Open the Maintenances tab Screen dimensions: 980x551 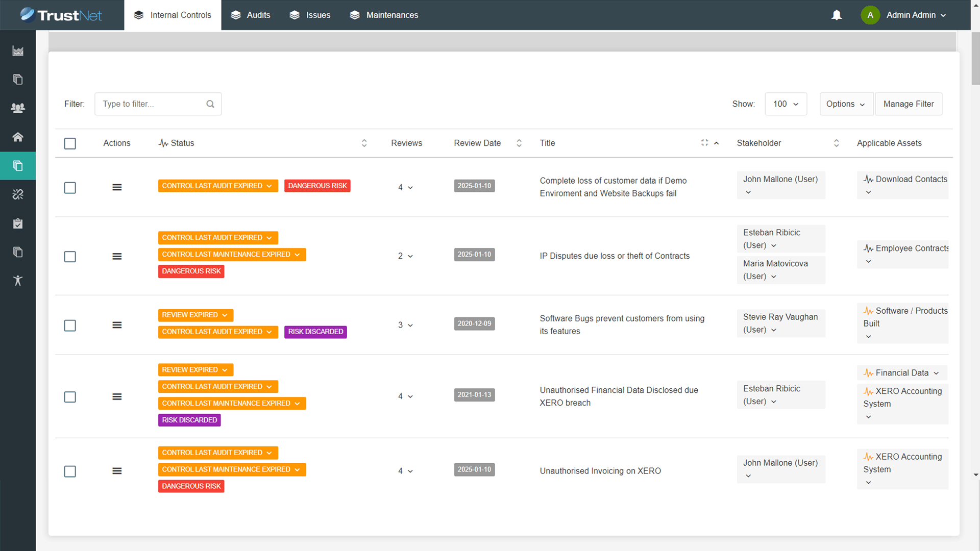coord(384,15)
